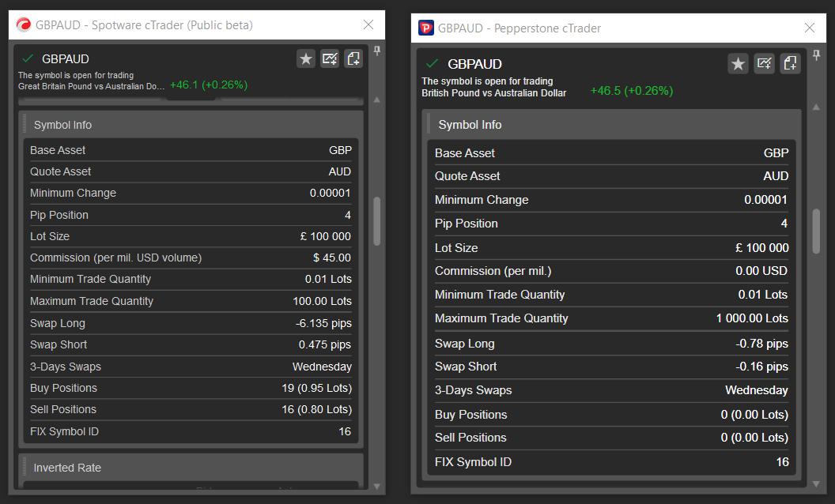This screenshot has width=835, height=504.
Task: Click Buy Positions 0 (0.00 Lots) in Pepperstone
Action: tap(754, 415)
